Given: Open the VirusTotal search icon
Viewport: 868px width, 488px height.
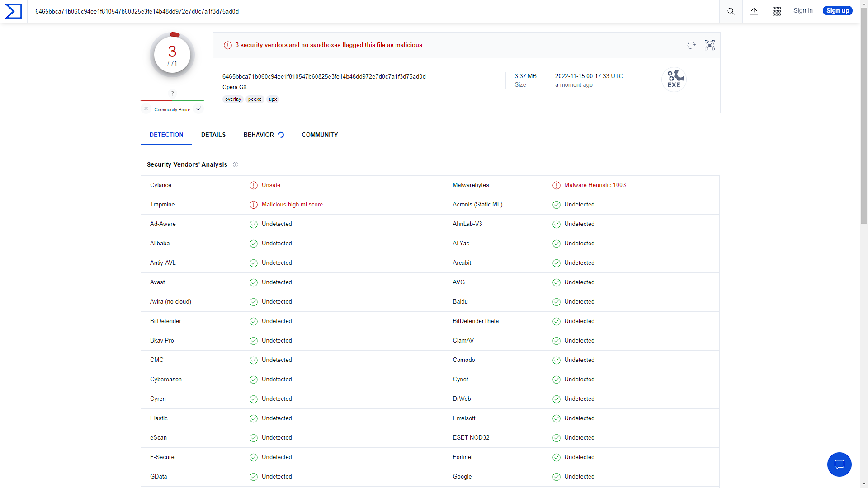Looking at the screenshot, I should (731, 11).
